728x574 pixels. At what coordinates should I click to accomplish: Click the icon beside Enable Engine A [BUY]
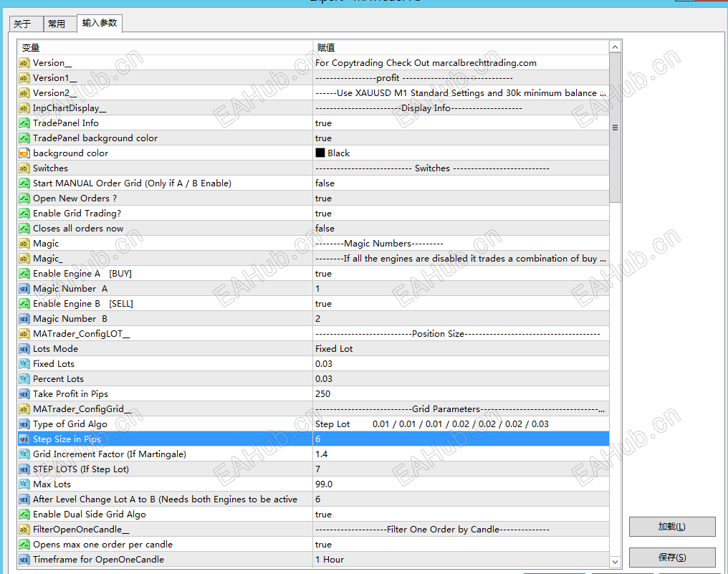click(x=24, y=274)
